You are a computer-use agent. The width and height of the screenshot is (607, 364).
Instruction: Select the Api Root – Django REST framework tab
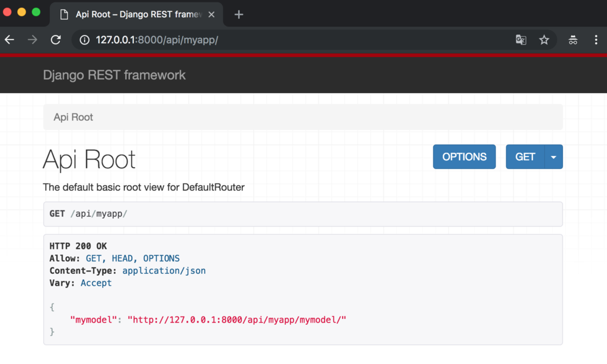pos(136,15)
